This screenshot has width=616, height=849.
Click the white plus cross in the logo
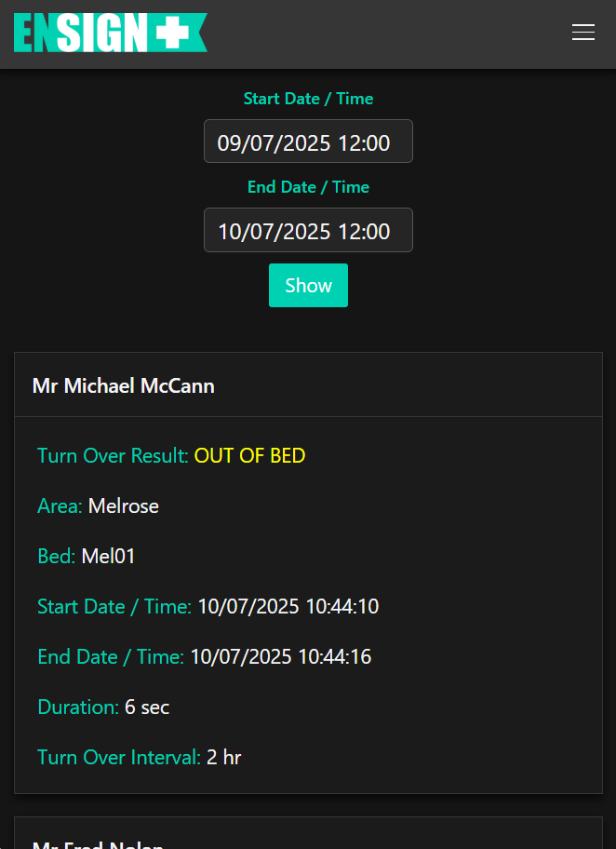click(172, 34)
